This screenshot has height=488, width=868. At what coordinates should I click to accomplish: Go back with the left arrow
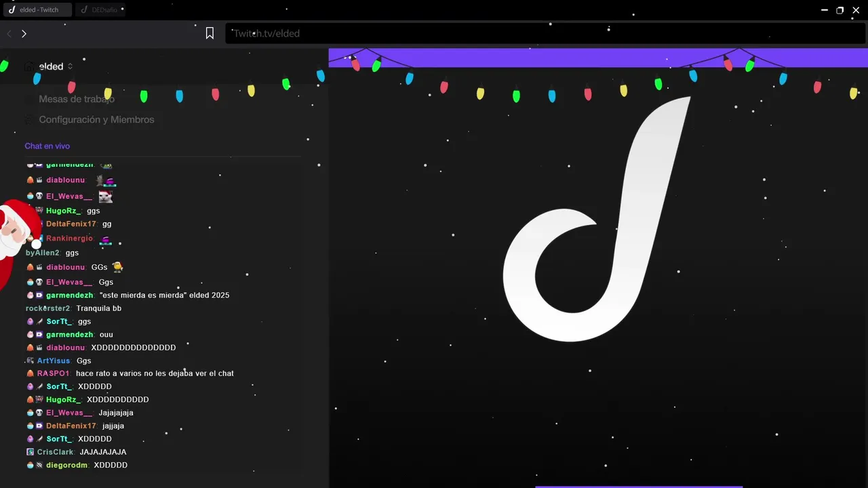click(x=9, y=33)
